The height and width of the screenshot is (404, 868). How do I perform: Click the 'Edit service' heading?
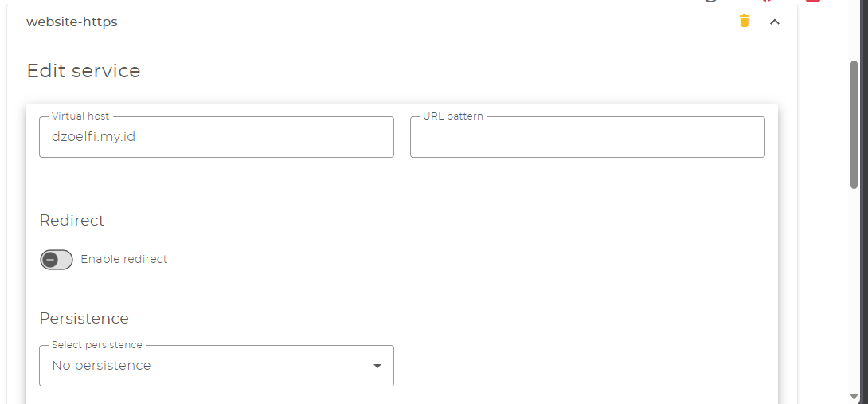pyautogui.click(x=84, y=71)
